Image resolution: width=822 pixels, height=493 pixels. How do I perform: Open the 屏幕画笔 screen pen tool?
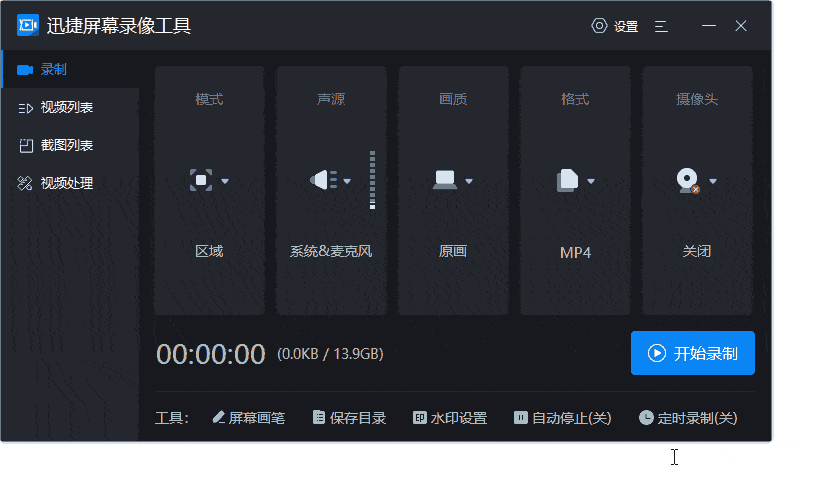click(x=249, y=418)
